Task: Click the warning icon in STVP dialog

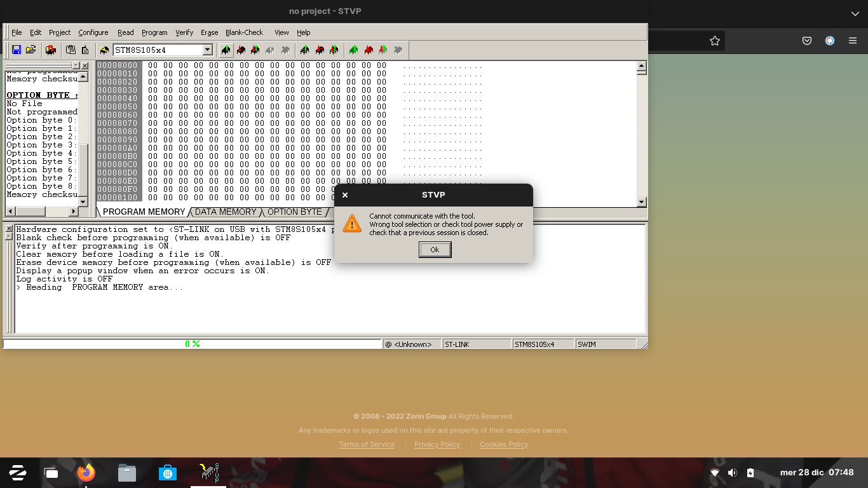Action: (x=351, y=224)
